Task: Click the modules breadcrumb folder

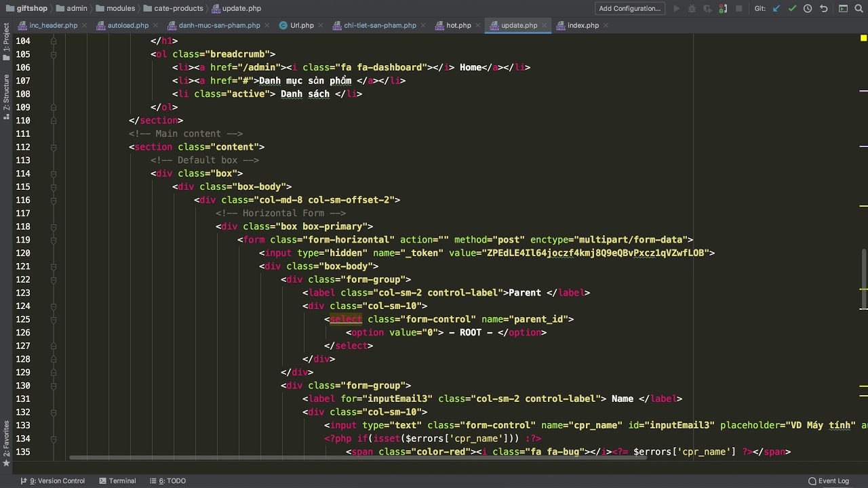Action: (x=115, y=9)
